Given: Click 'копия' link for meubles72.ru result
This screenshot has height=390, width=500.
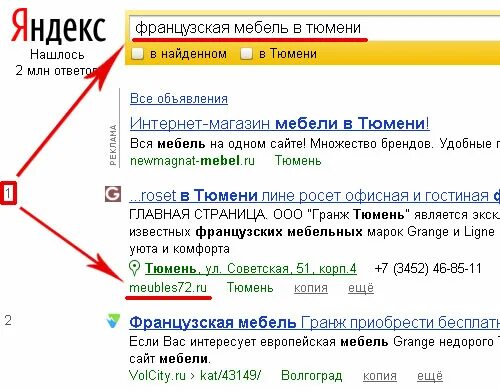Looking at the screenshot, I should 311,288.
